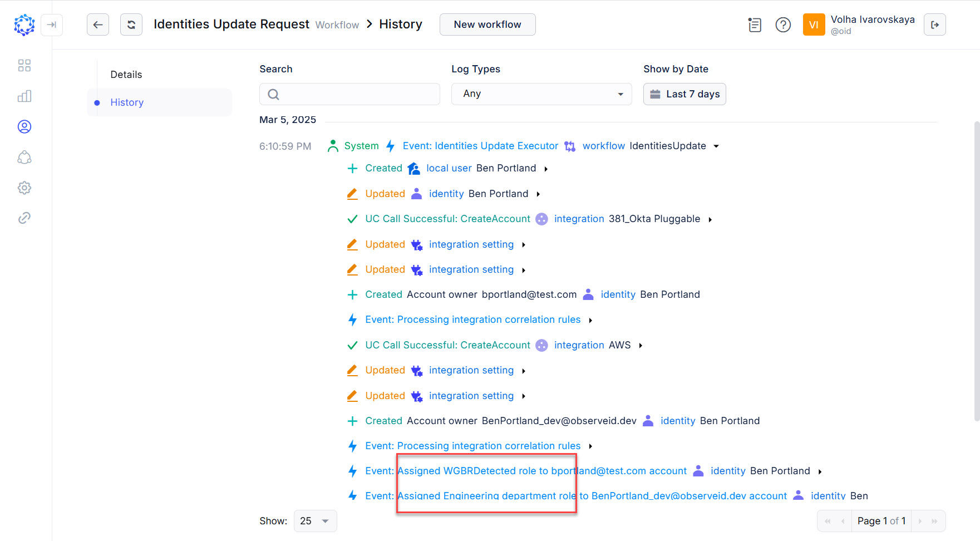980x541 pixels.
Task: Click inside the Search field
Action: (x=349, y=94)
